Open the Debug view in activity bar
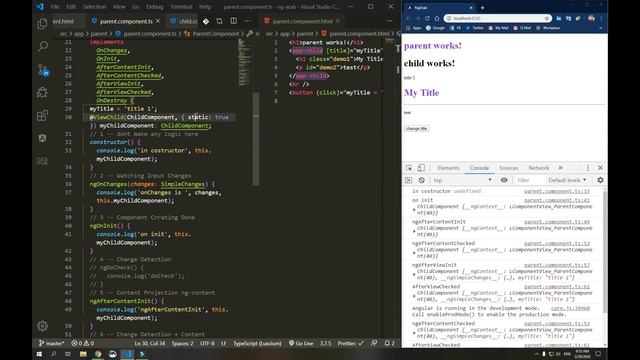 [42, 93]
